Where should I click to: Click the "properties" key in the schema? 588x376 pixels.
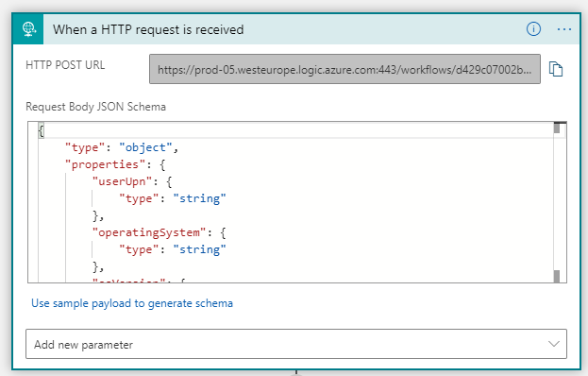pos(106,164)
